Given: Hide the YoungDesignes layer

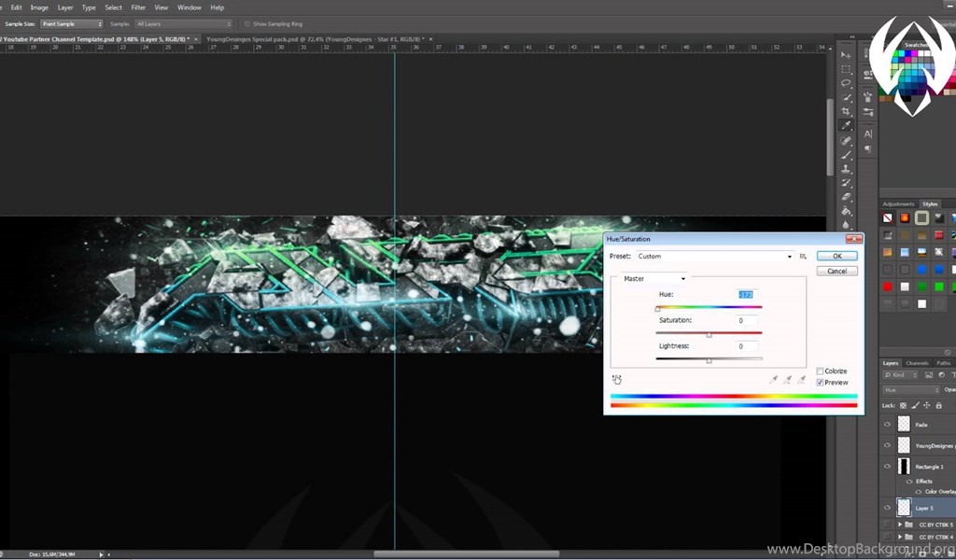Looking at the screenshot, I should (888, 445).
